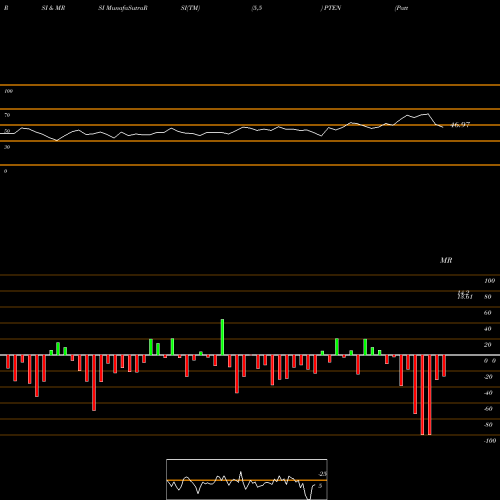Click the 'SI(TM)' header text

coord(190,8)
